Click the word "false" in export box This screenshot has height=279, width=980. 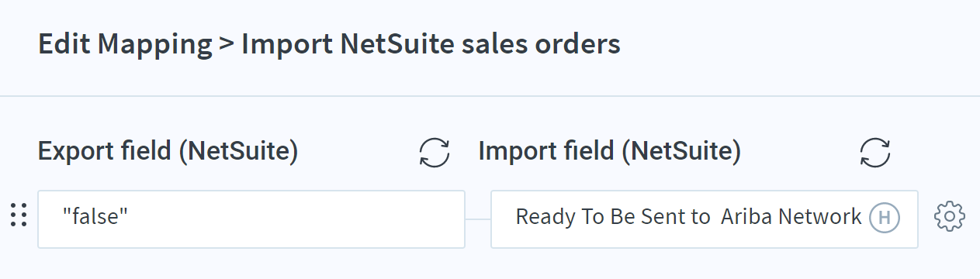point(95,217)
